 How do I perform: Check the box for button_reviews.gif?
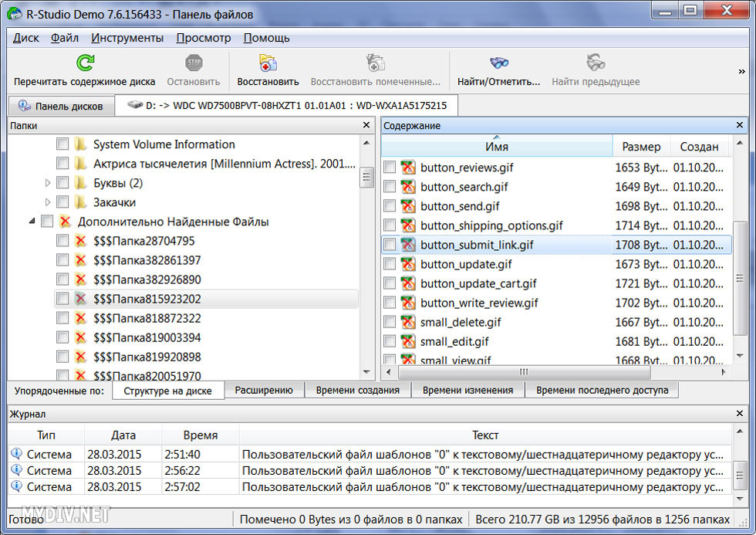[x=390, y=168]
